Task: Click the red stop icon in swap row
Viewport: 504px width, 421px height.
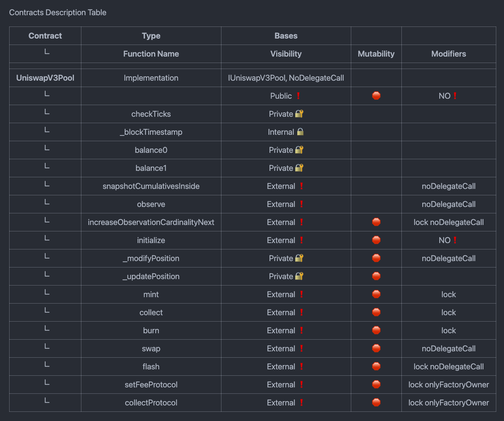Action: coord(376,348)
